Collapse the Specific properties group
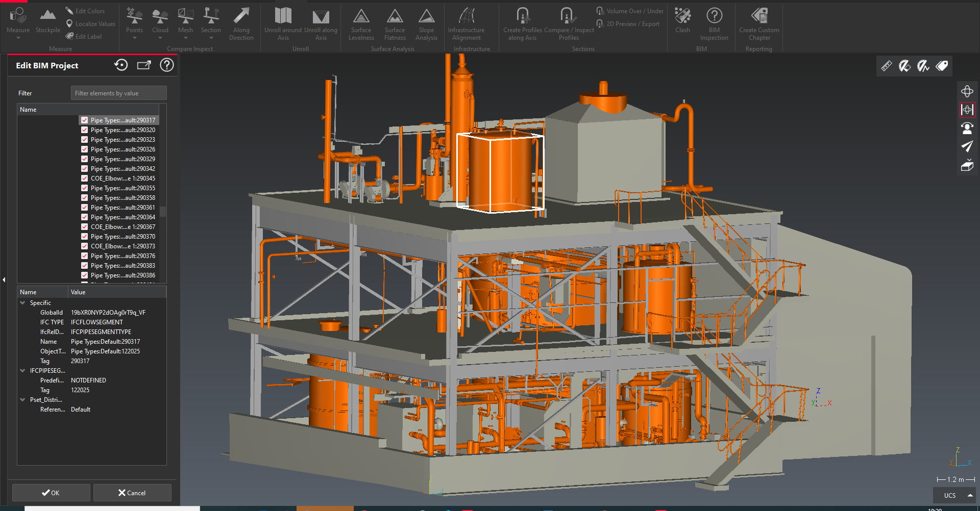Image resolution: width=980 pixels, height=511 pixels. pyautogui.click(x=22, y=303)
